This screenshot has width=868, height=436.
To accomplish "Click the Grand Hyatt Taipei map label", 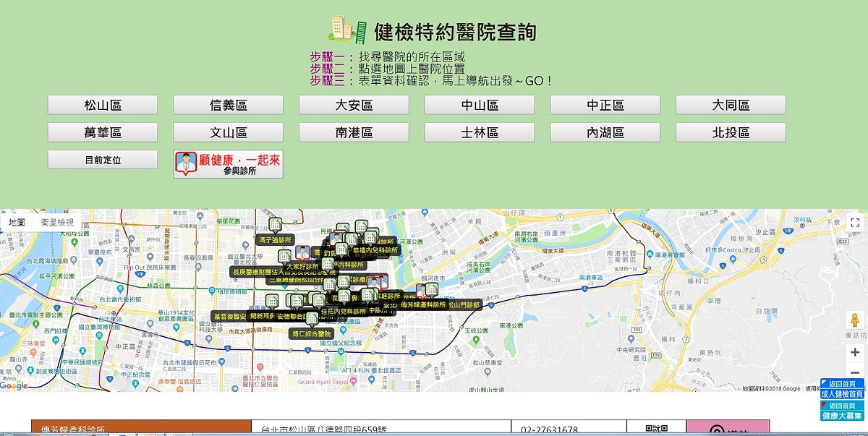I will (323, 382).
